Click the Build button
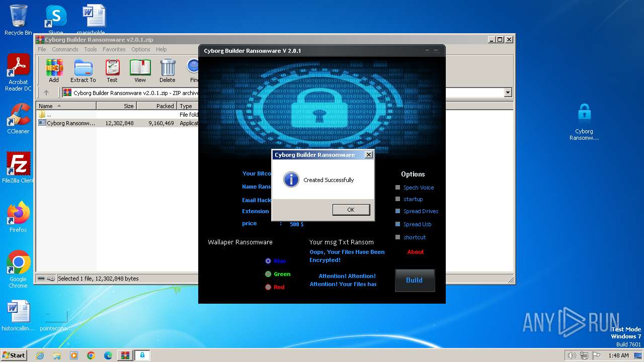 point(415,280)
